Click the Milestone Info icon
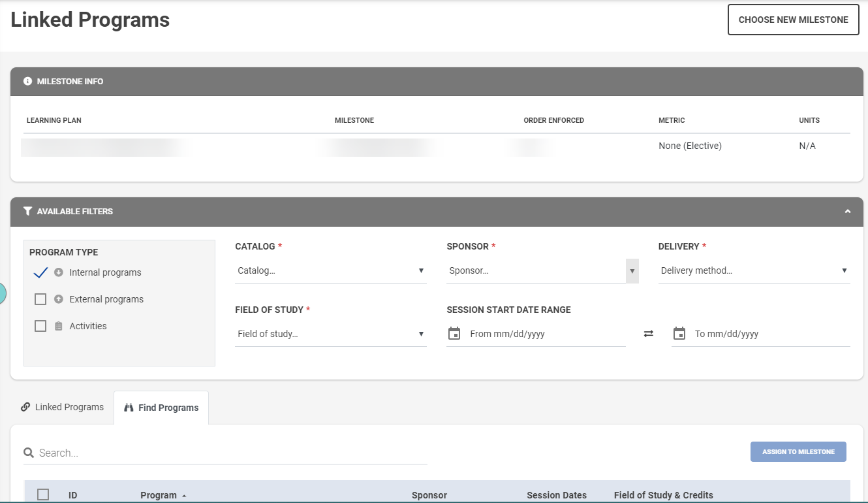Screen dimensions: 868x503 click(x=27, y=82)
